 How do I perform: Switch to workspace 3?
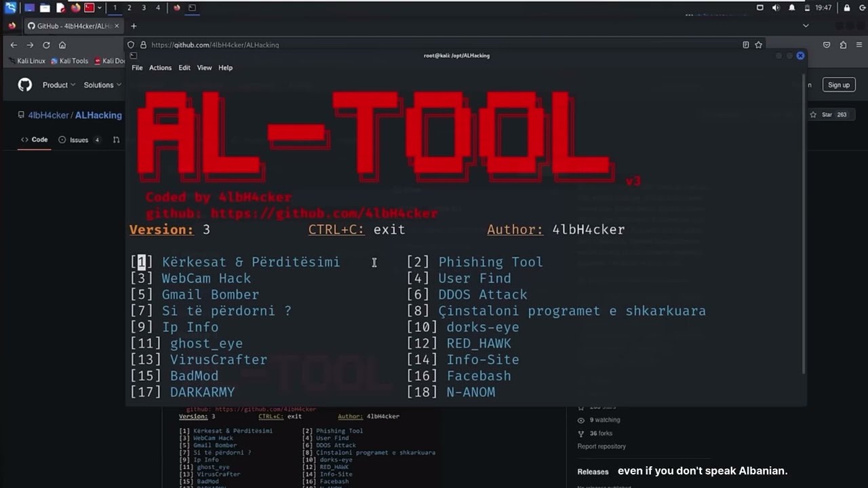pos(144,7)
